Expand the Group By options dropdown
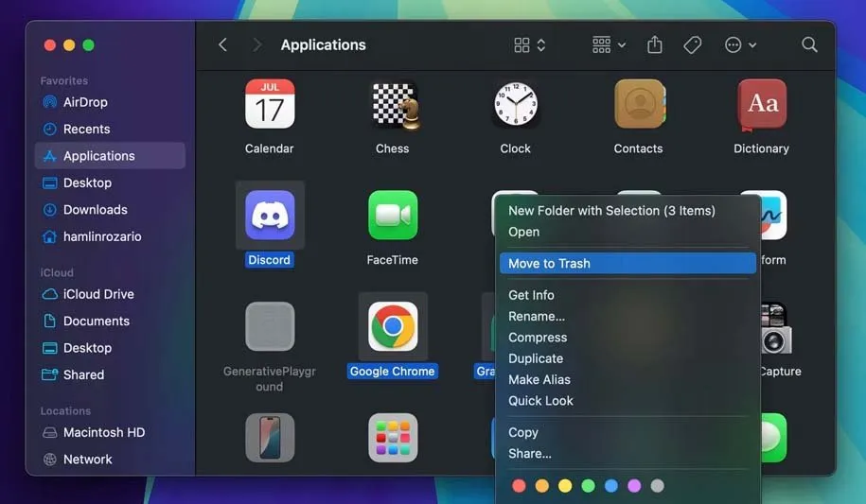This screenshot has height=504, width=866. pyautogui.click(x=609, y=44)
